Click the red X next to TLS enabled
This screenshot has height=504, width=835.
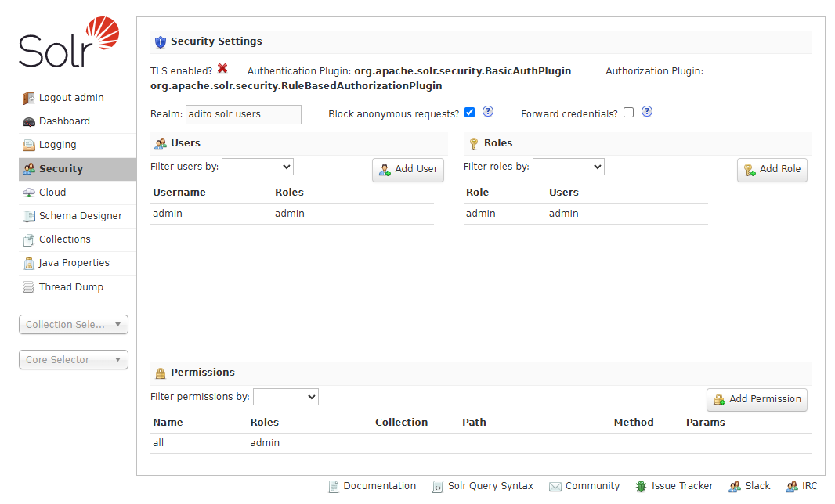pos(223,70)
